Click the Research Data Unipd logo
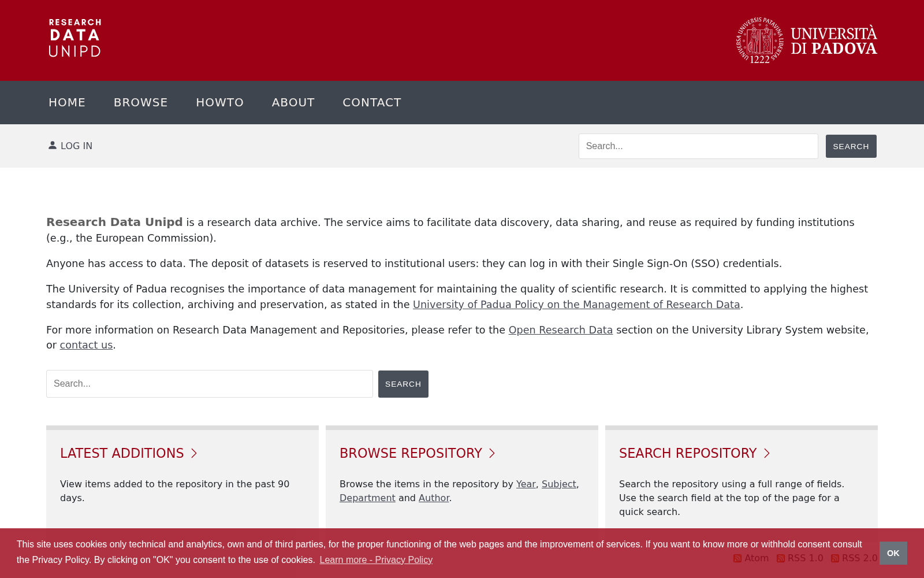 (x=75, y=38)
